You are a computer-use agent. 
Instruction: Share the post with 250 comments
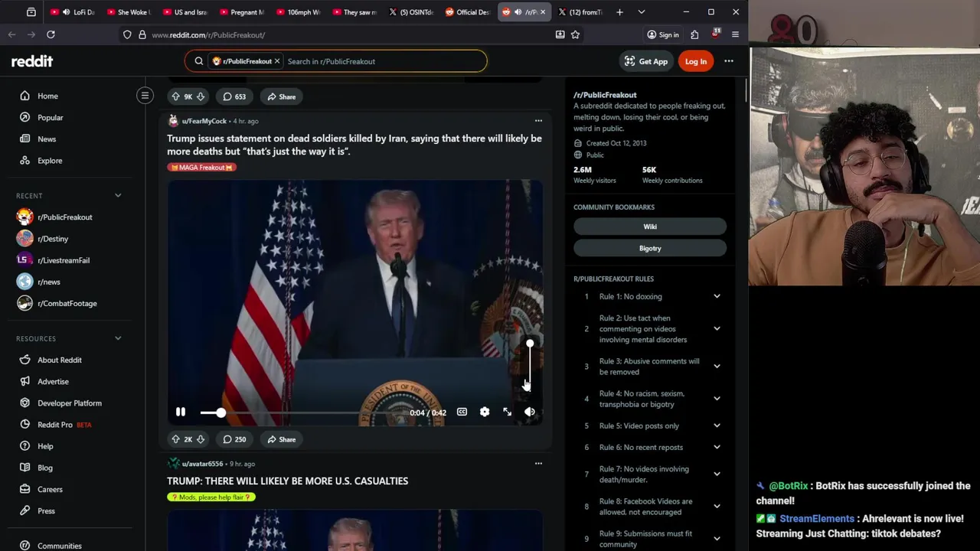[281, 439]
